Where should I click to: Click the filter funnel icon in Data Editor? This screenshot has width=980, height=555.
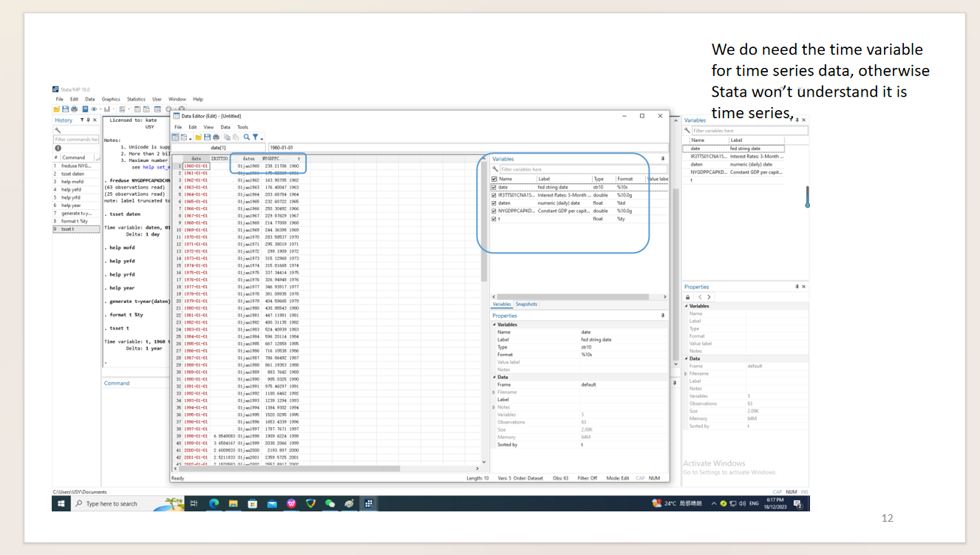point(255,137)
